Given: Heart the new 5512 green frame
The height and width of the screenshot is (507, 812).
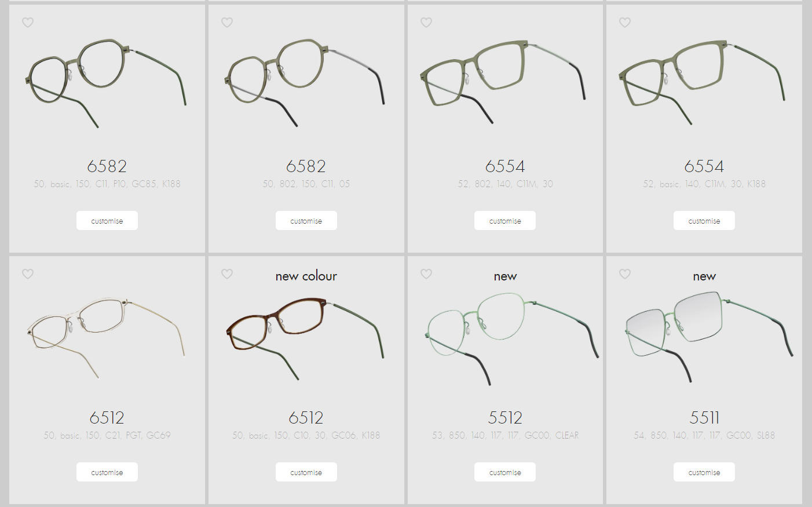Looking at the screenshot, I should pos(426,274).
